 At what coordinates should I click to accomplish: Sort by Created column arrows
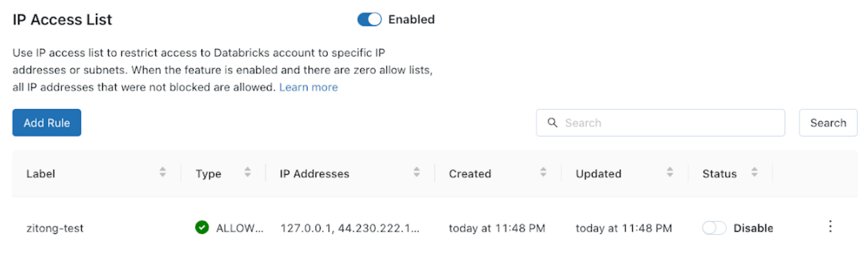543,173
